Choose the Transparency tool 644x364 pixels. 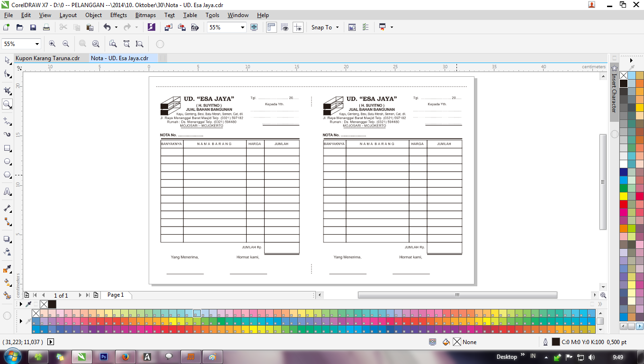pyautogui.click(x=7, y=252)
